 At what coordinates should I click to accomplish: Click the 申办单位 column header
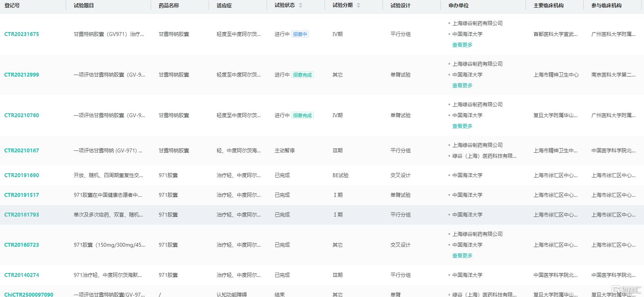pyautogui.click(x=459, y=5)
